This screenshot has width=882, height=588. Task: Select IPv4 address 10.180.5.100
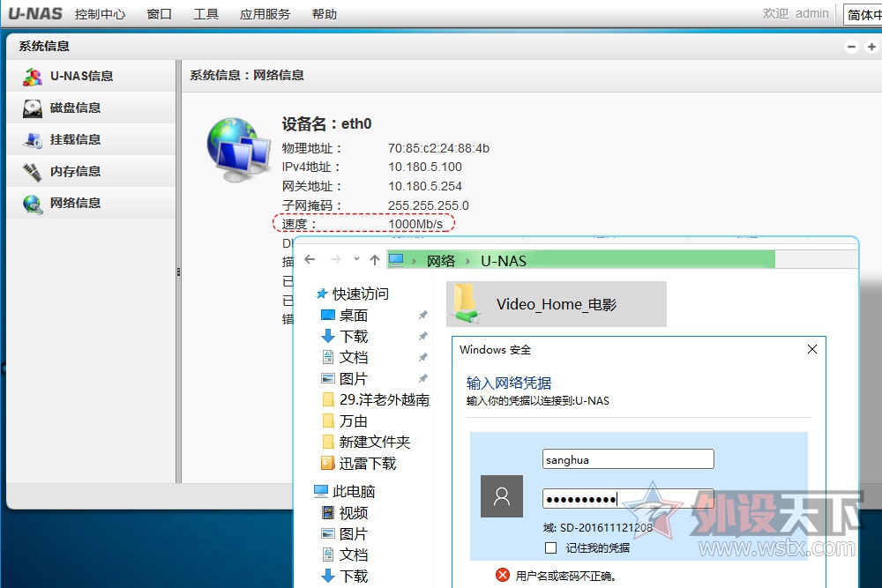pyautogui.click(x=425, y=167)
